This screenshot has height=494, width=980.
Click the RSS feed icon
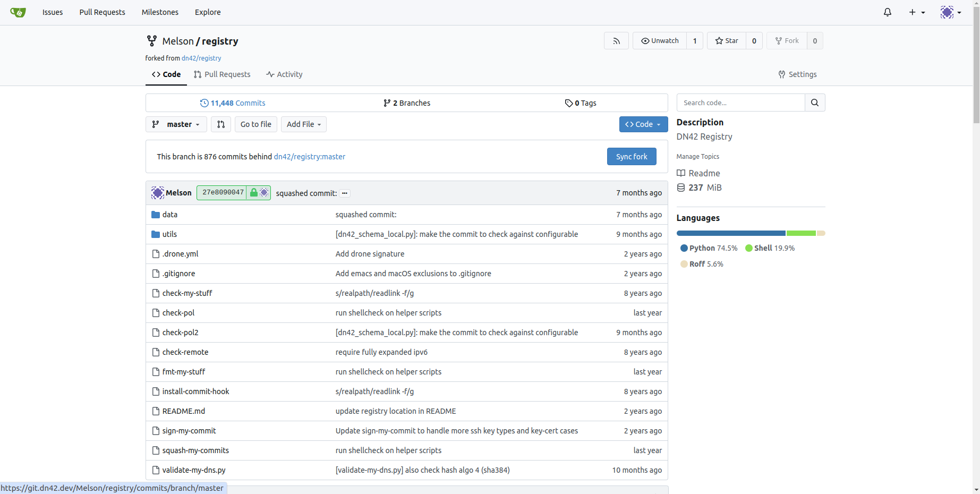point(616,41)
